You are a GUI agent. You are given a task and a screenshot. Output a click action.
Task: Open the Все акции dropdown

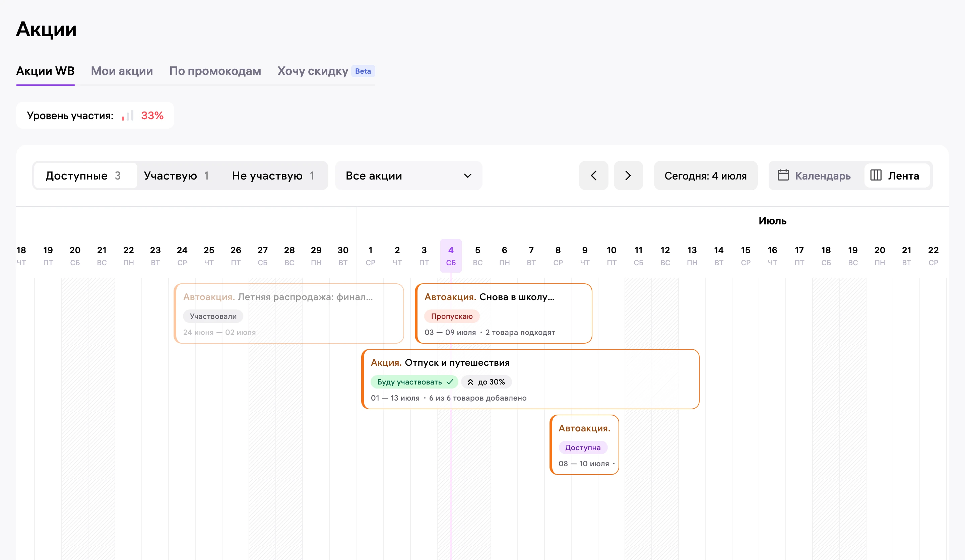(x=408, y=176)
